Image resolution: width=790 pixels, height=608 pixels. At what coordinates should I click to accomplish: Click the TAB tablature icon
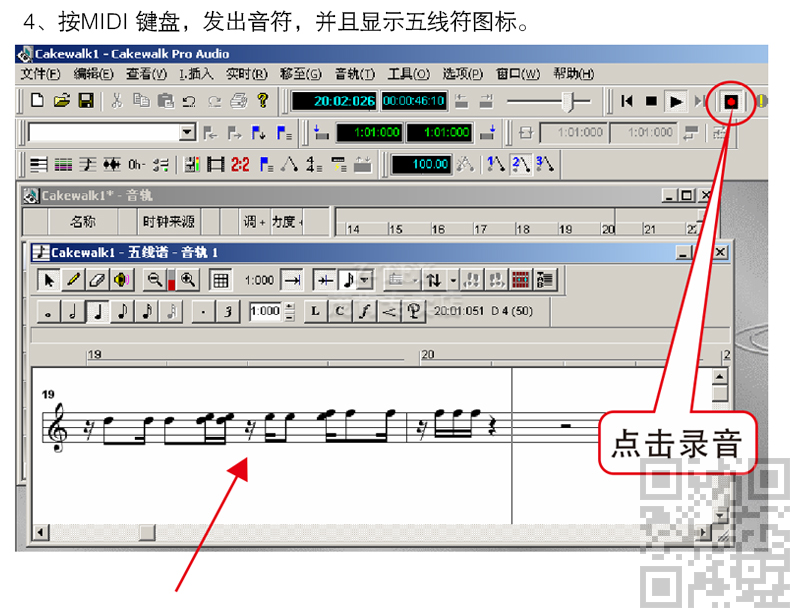(x=545, y=280)
